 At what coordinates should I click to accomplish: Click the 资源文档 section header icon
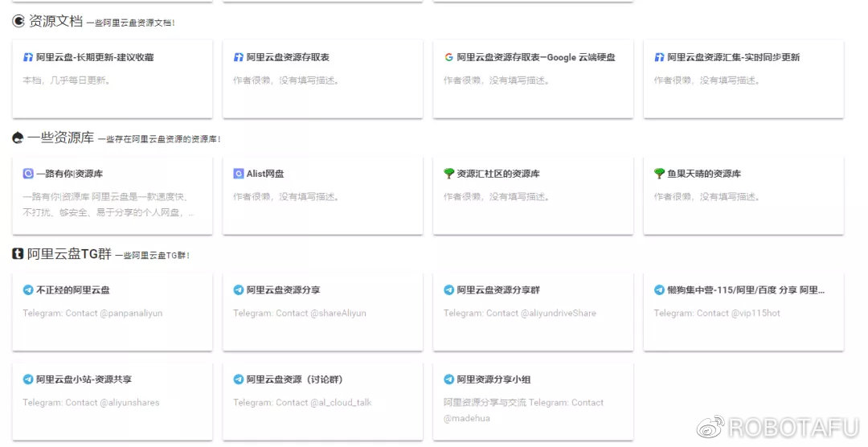[18, 21]
